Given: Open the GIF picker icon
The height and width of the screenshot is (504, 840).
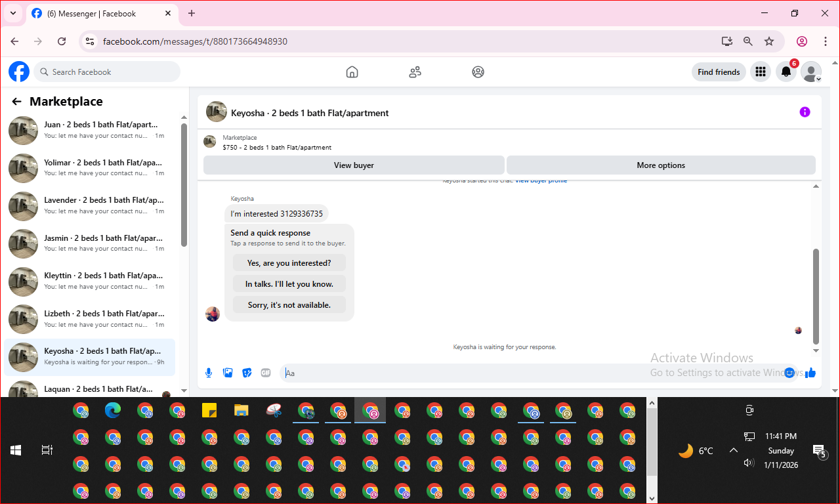Looking at the screenshot, I should point(266,373).
